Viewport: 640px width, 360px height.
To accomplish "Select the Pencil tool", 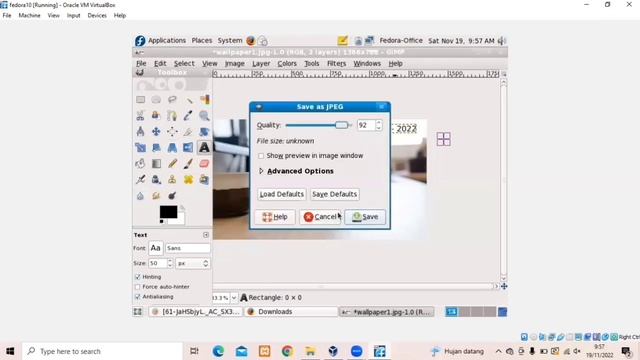I will point(172,164).
